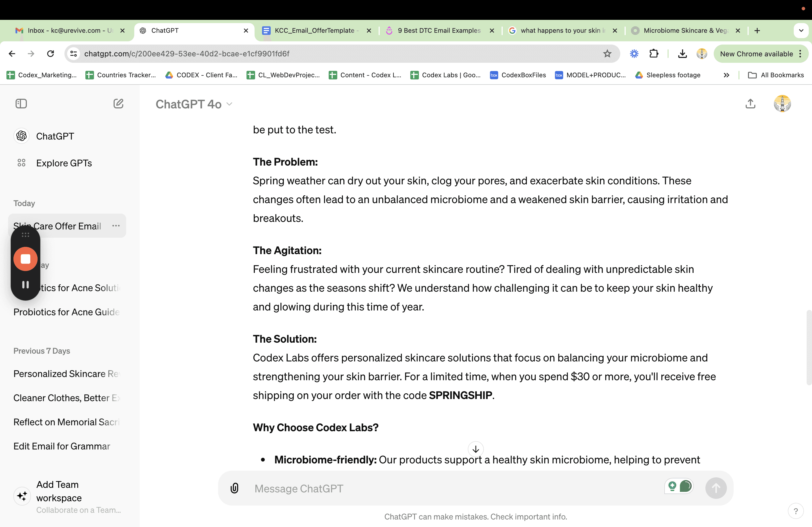View site information icon in address bar

[x=73, y=53]
